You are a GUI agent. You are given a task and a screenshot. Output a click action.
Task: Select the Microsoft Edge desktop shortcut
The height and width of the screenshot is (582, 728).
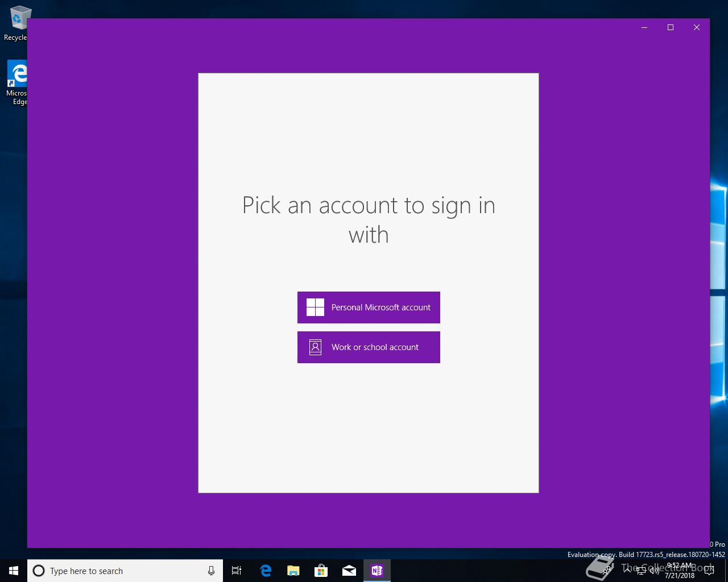16,83
